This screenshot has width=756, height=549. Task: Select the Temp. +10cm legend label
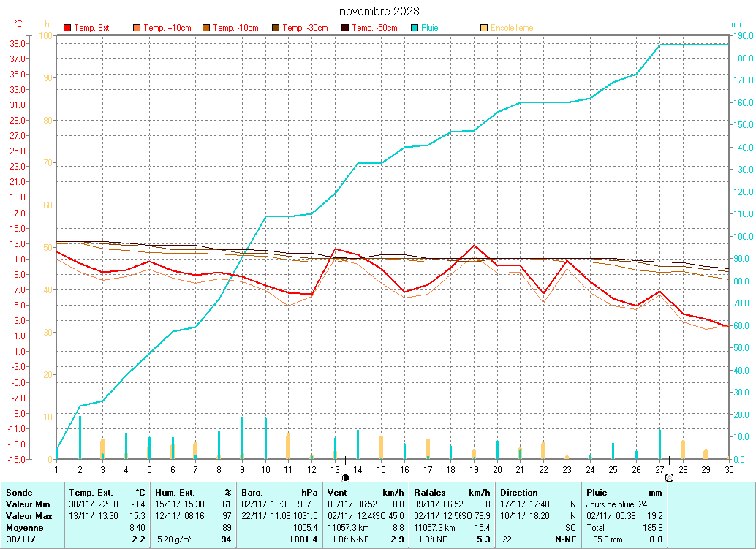167,28
